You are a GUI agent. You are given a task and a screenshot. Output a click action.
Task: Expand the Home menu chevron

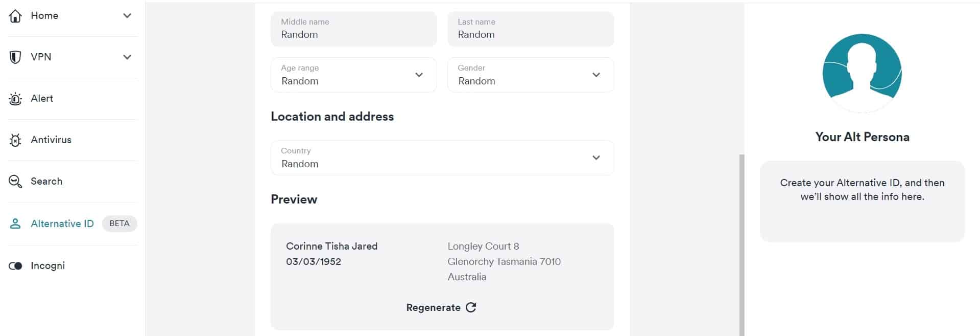(x=127, y=16)
